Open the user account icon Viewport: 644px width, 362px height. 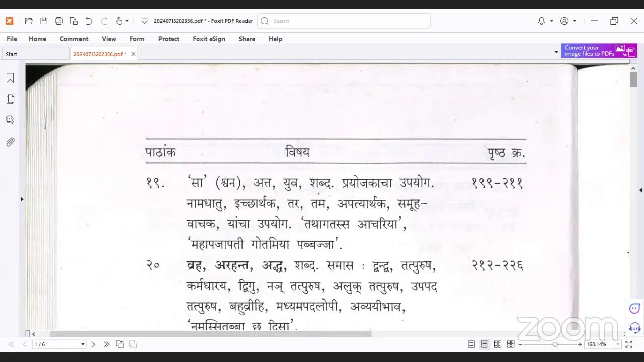[565, 21]
